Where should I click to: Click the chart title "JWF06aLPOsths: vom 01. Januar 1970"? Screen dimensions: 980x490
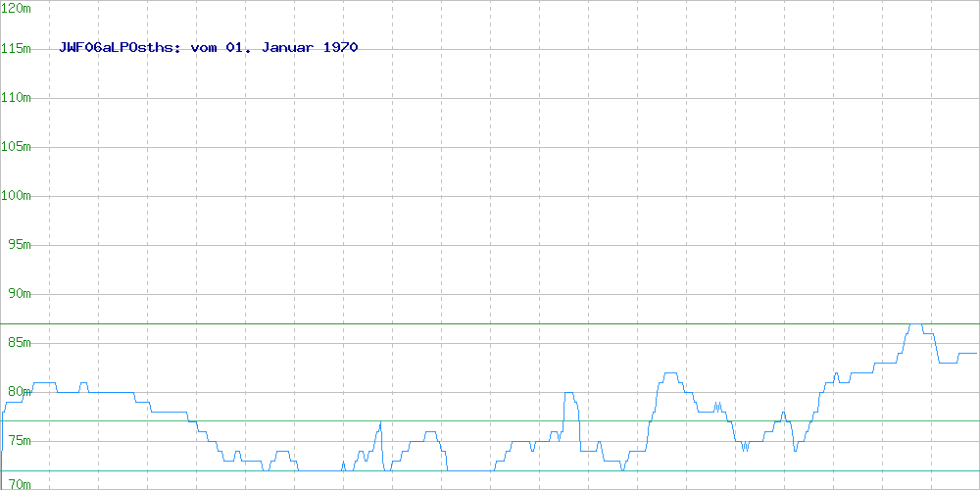[209, 47]
